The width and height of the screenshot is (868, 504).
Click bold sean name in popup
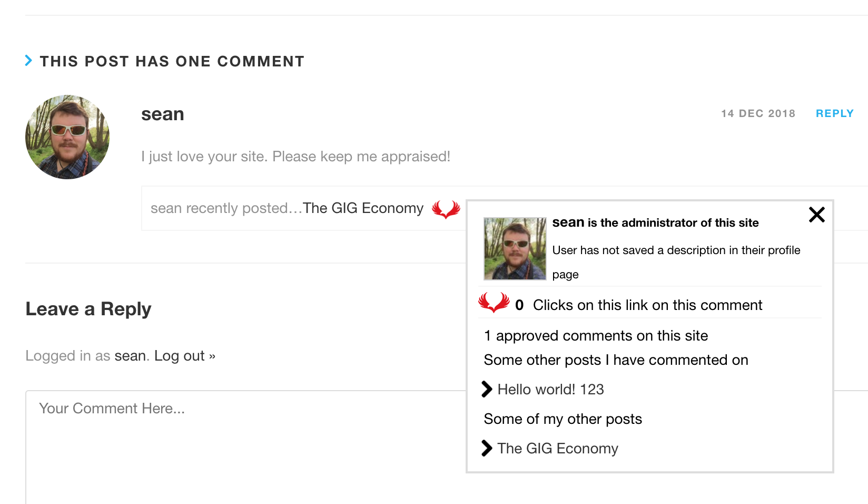[x=568, y=222]
